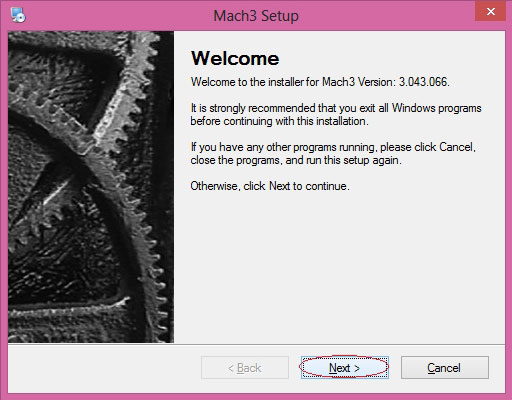Click the word Cancel inside the instruction paragraph

456,147
